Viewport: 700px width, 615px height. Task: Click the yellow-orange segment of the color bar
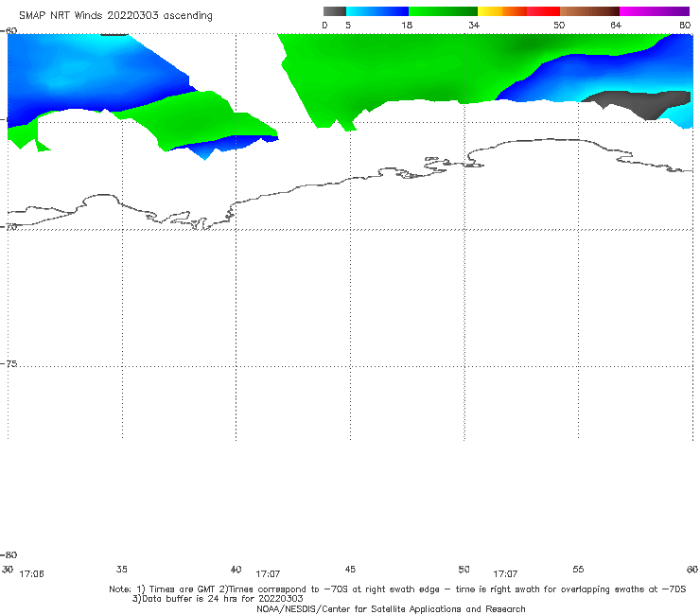(502, 11)
